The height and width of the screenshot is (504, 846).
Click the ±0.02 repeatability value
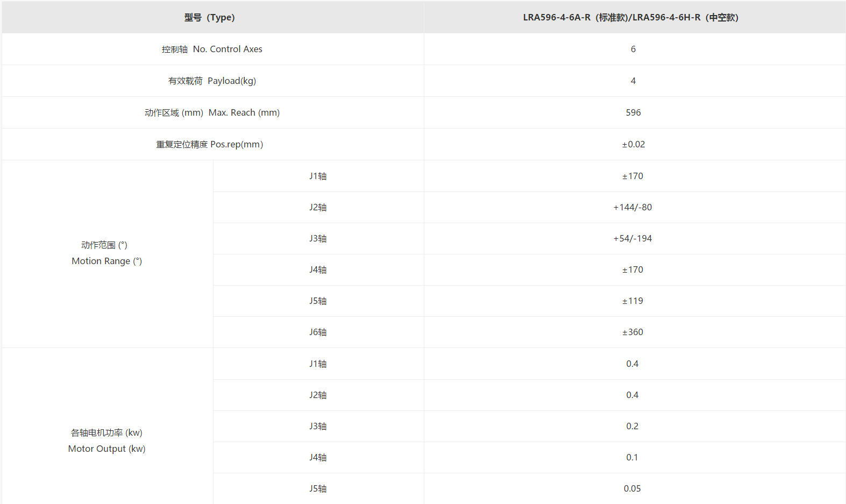634,144
